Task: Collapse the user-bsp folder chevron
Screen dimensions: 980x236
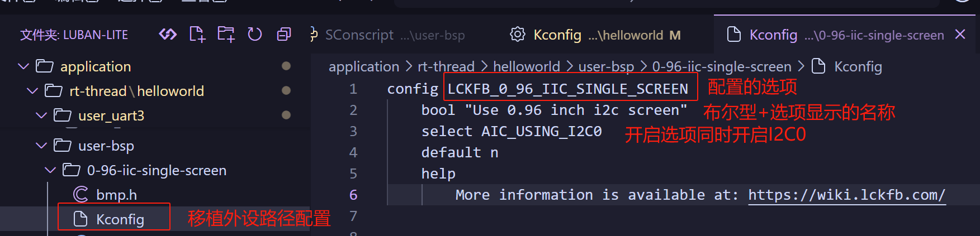Action: point(41,146)
